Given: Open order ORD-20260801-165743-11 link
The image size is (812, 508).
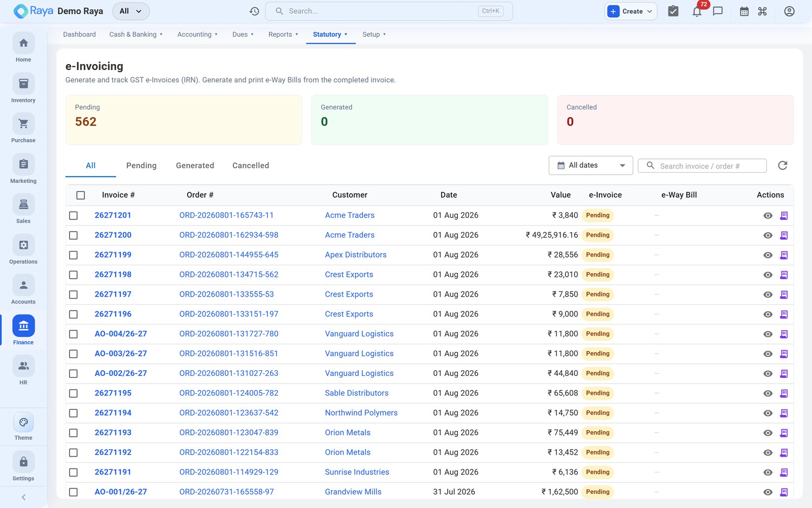Looking at the screenshot, I should 226,215.
